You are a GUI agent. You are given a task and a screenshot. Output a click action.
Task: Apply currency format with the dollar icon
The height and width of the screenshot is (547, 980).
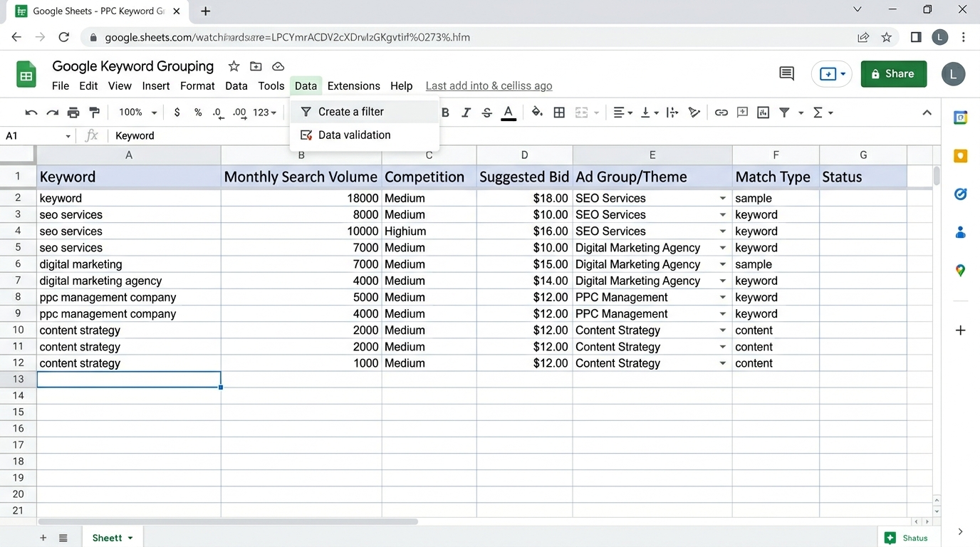click(177, 113)
